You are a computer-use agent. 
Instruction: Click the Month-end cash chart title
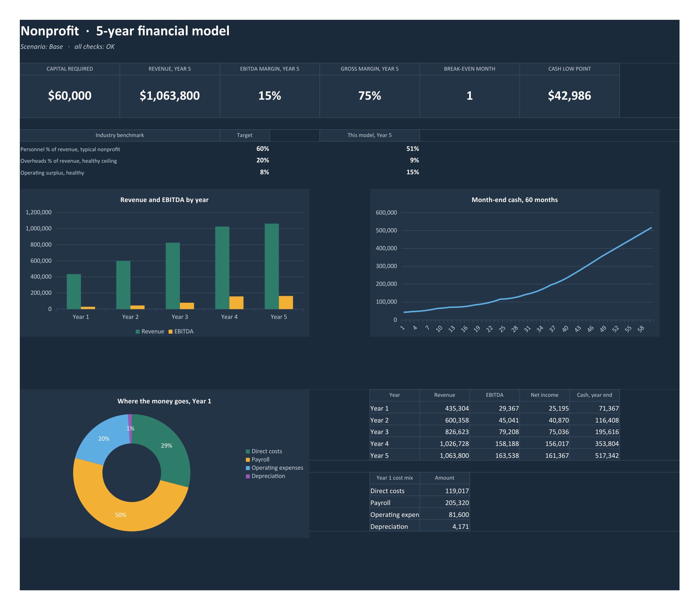[x=514, y=200]
